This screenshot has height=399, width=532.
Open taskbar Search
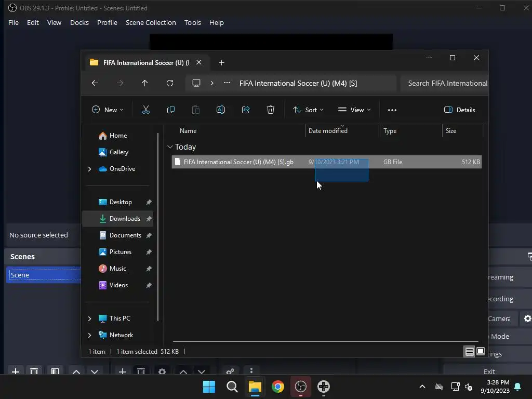[232, 387]
